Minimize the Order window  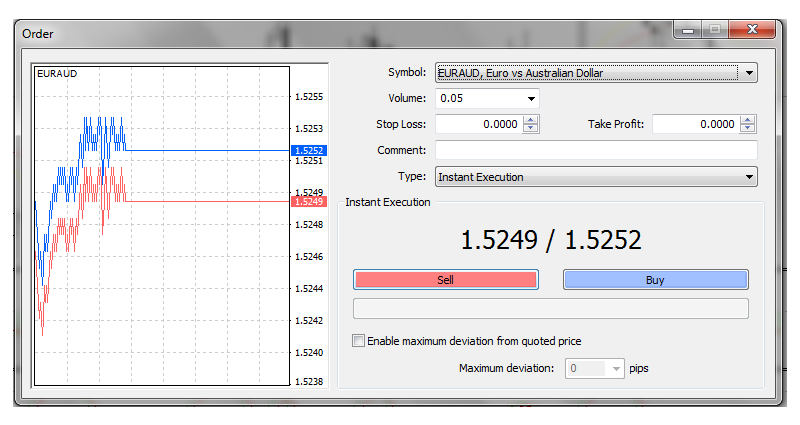(688, 29)
